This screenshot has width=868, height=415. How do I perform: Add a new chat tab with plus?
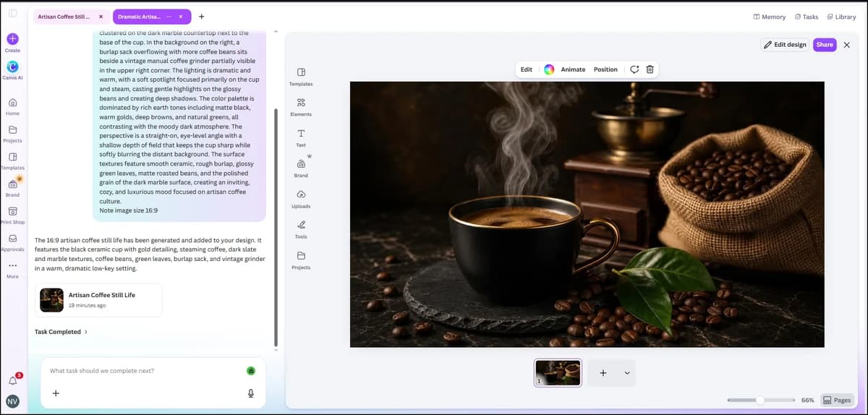[201, 17]
